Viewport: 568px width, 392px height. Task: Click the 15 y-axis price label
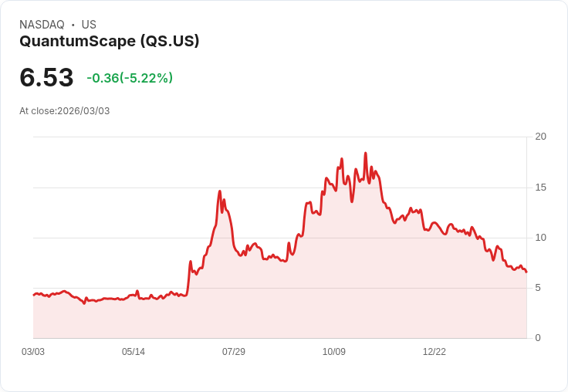(x=541, y=188)
